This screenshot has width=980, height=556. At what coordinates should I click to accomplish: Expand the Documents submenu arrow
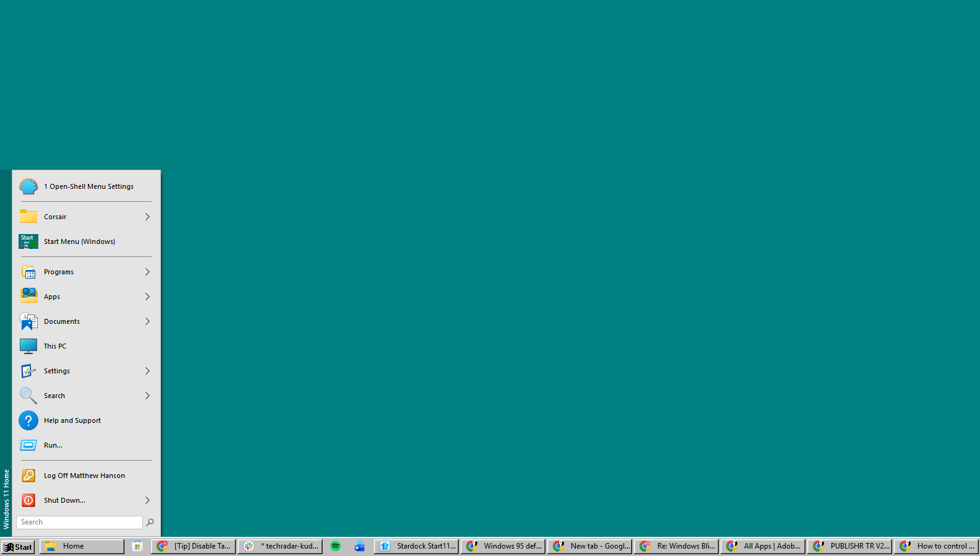point(147,321)
